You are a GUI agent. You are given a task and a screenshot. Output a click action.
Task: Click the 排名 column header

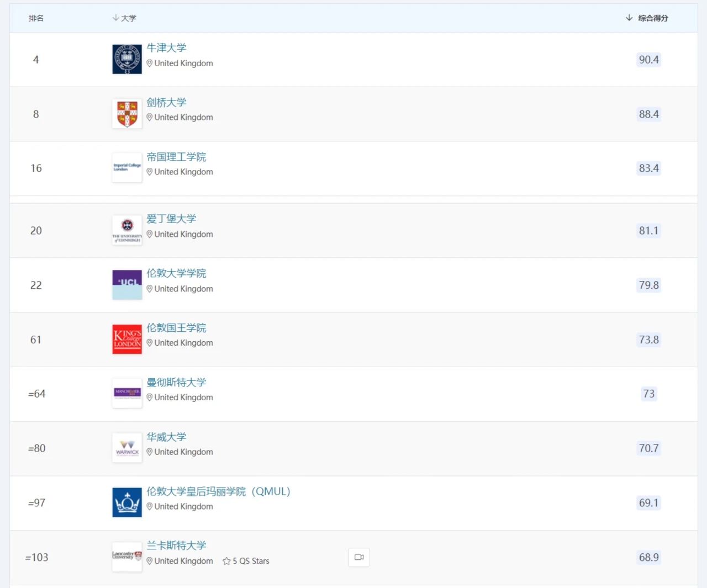point(36,18)
